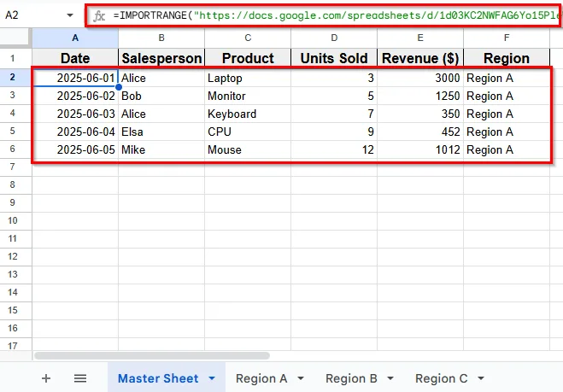
Task: Select the Keyboard product cell
Action: pos(248,114)
